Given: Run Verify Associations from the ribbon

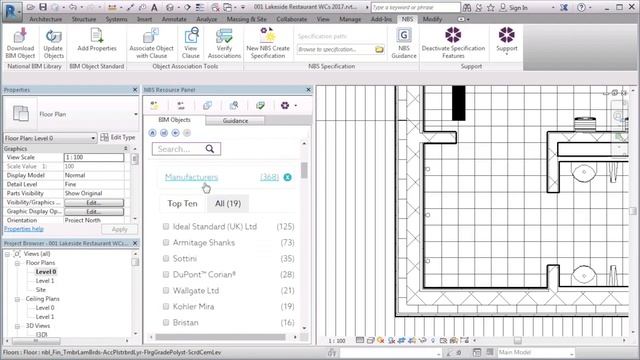Looking at the screenshot, I should point(224,43).
